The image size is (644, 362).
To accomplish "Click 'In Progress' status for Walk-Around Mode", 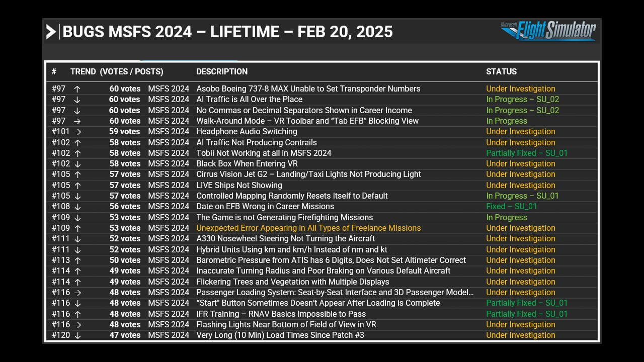I will (507, 121).
